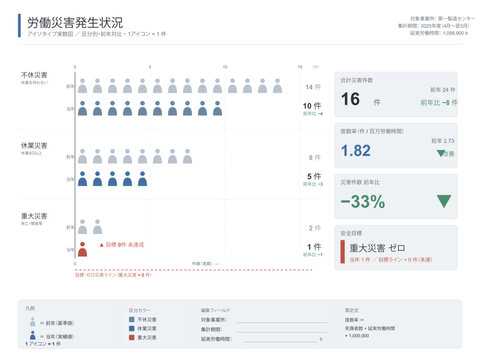This screenshot has width=480, height=360.
Task: Click the 重大災害 category label on the chart
Action: coord(34,216)
